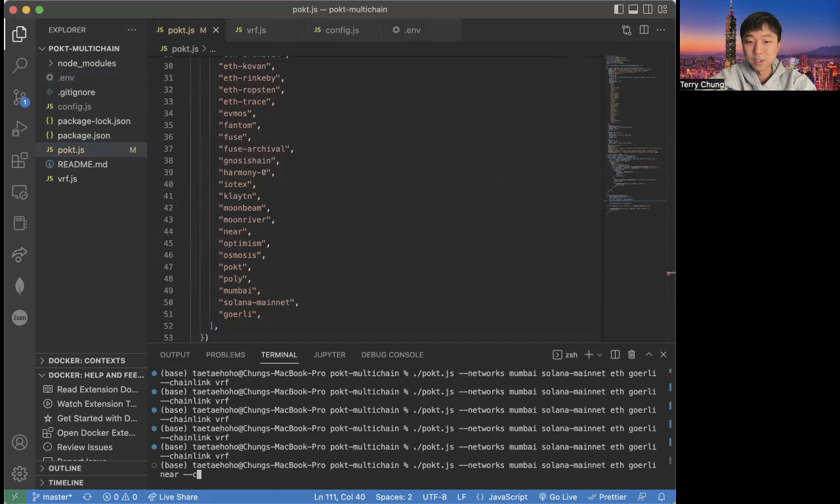Click line number 44 in gutter
Viewport: 840px width, 504px height.
(x=169, y=232)
